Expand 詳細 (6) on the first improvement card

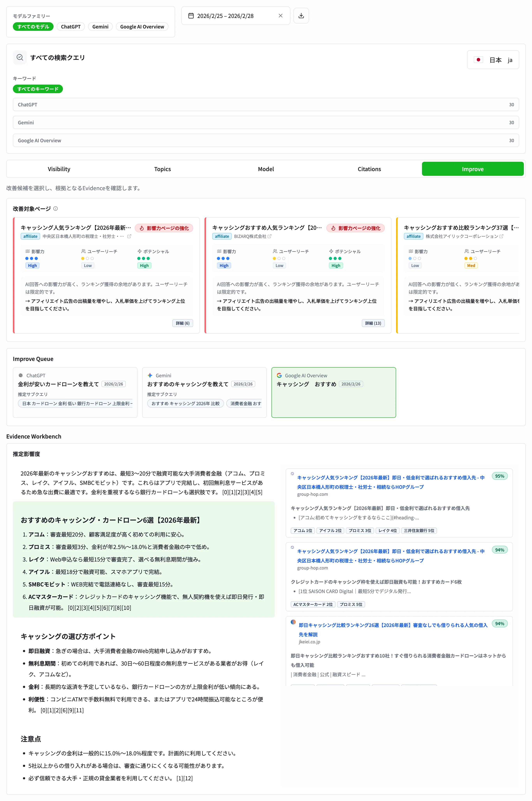tap(182, 323)
